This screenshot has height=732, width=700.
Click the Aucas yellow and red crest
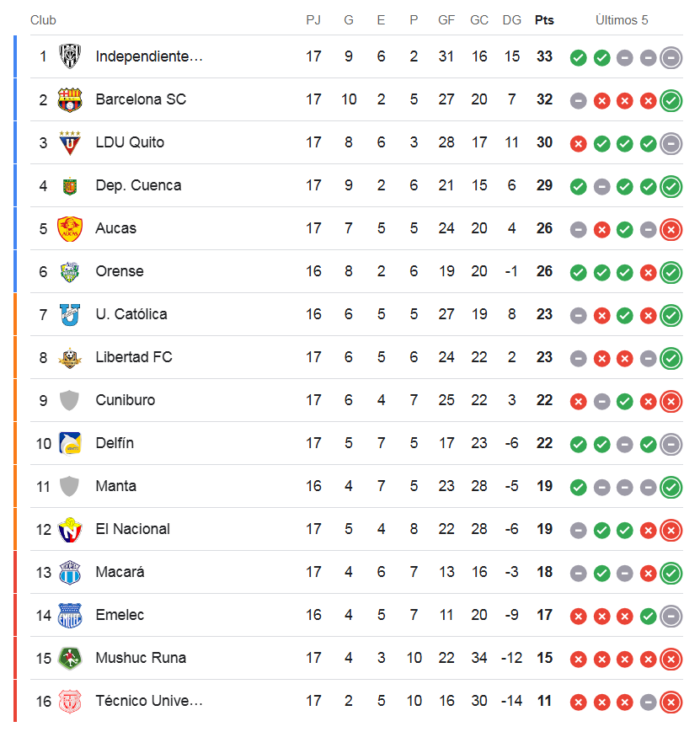70,229
